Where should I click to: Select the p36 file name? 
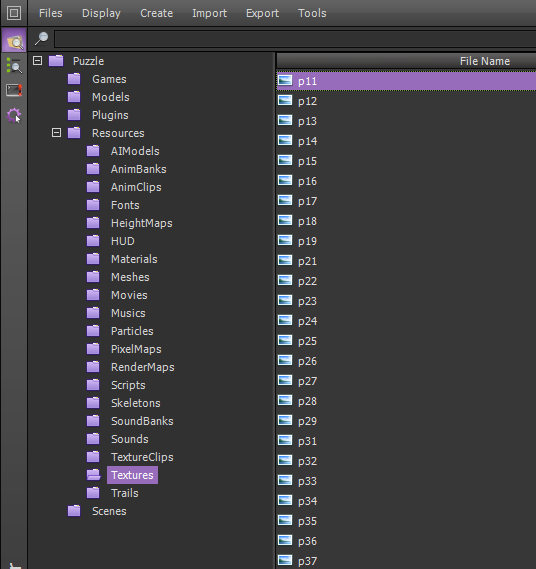coord(307,541)
